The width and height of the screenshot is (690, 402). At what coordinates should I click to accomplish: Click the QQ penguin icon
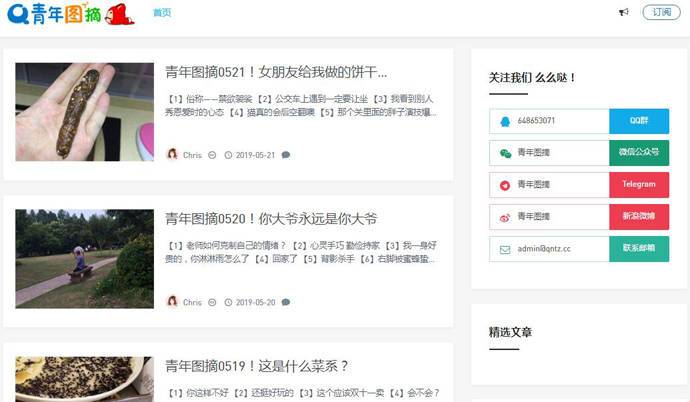click(x=505, y=121)
